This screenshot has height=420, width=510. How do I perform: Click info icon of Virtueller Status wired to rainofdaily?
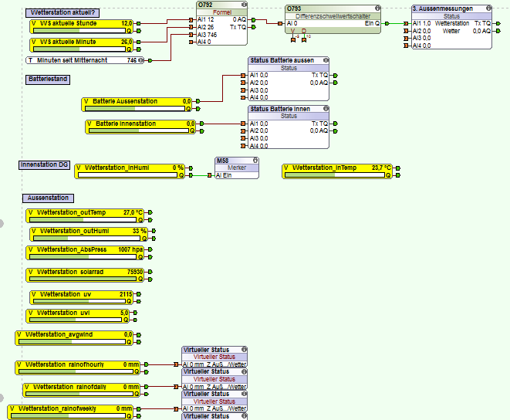(x=244, y=371)
